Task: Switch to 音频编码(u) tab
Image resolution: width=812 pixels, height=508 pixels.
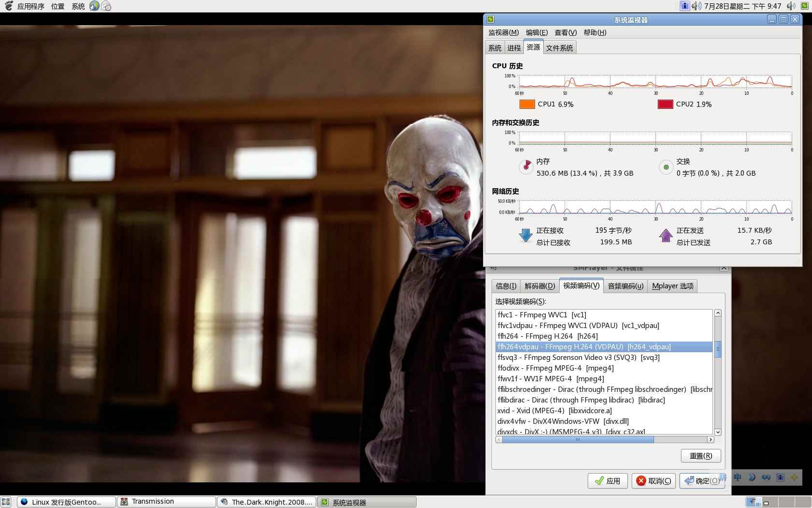Action: pyautogui.click(x=625, y=286)
